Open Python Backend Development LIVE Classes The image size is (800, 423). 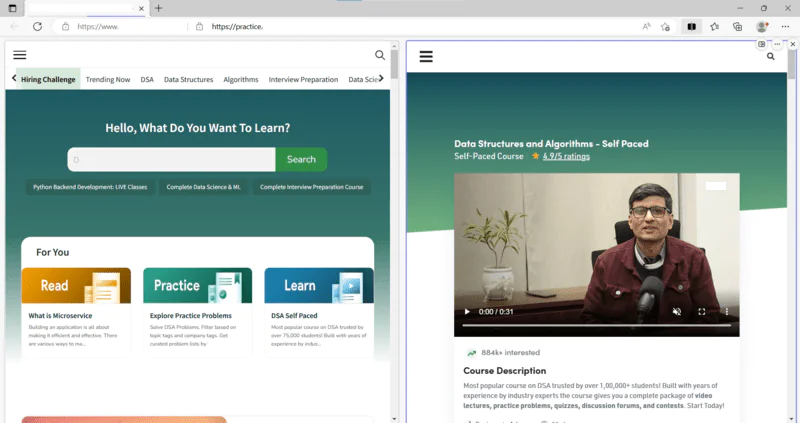tap(90, 187)
